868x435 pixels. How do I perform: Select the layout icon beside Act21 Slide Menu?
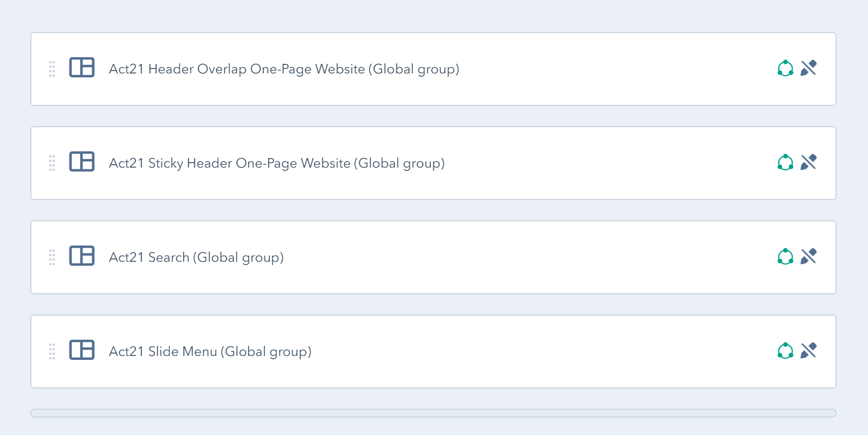[x=82, y=350]
